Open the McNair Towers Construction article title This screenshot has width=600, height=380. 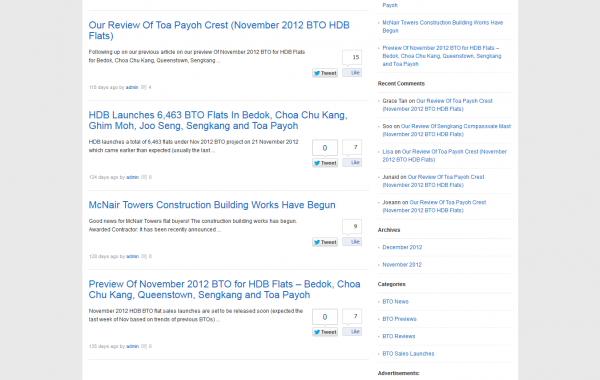212,205
